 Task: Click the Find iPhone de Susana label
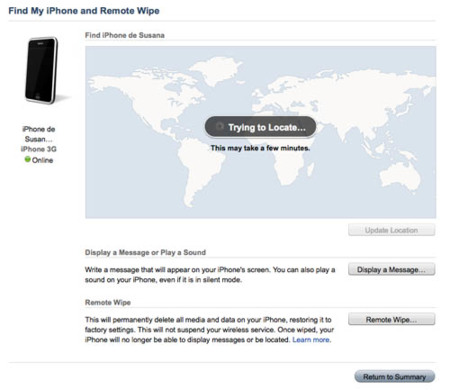pos(125,35)
